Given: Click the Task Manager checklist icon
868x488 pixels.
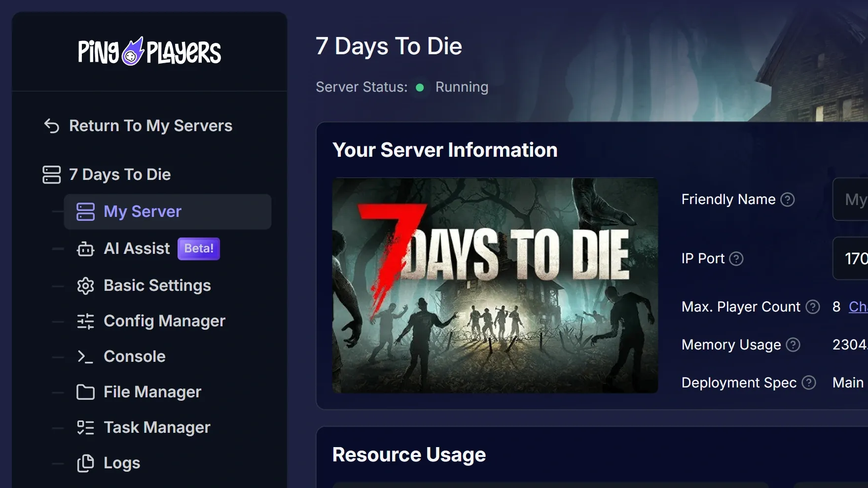Looking at the screenshot, I should [85, 427].
